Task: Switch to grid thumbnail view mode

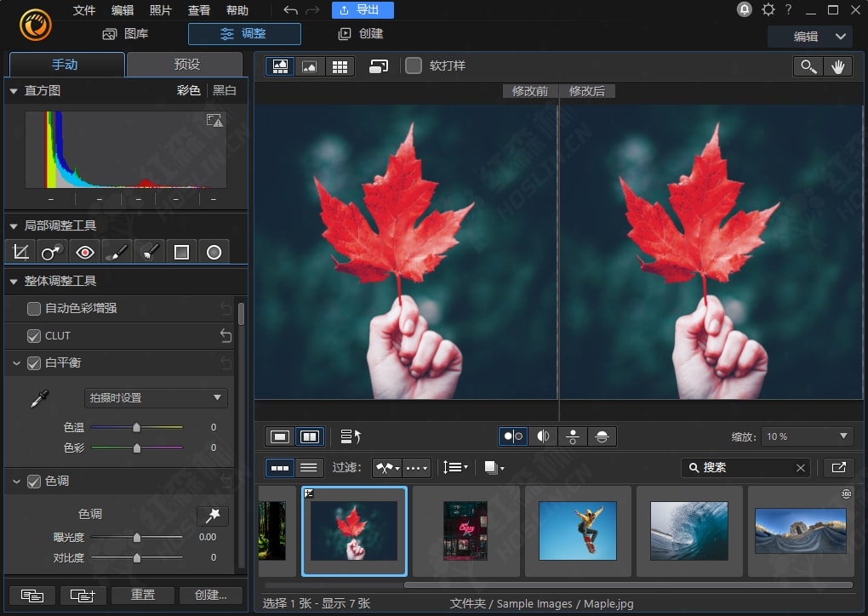Action: (x=340, y=66)
